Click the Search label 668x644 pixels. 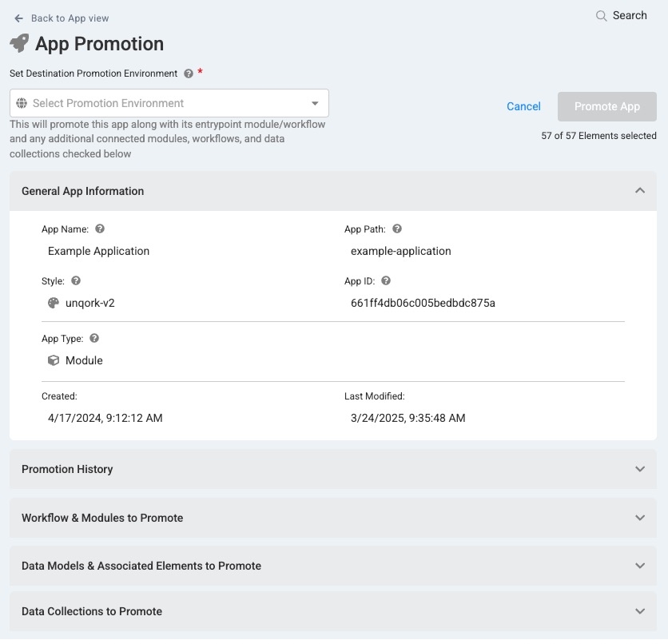[629, 15]
